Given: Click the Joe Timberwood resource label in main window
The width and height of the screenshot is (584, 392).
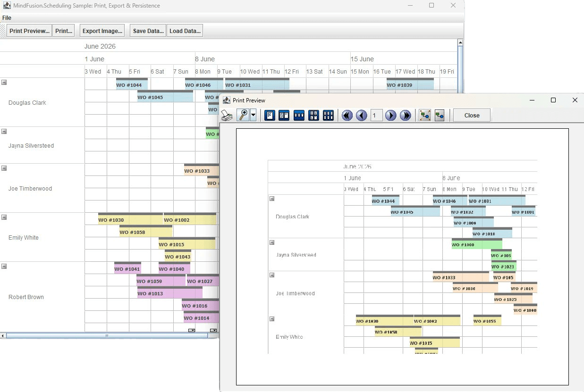Looking at the screenshot, I should pos(30,188).
